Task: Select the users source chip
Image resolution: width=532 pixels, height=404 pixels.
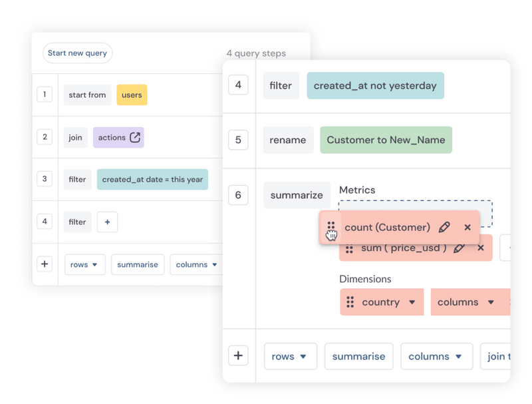Action: coord(132,95)
